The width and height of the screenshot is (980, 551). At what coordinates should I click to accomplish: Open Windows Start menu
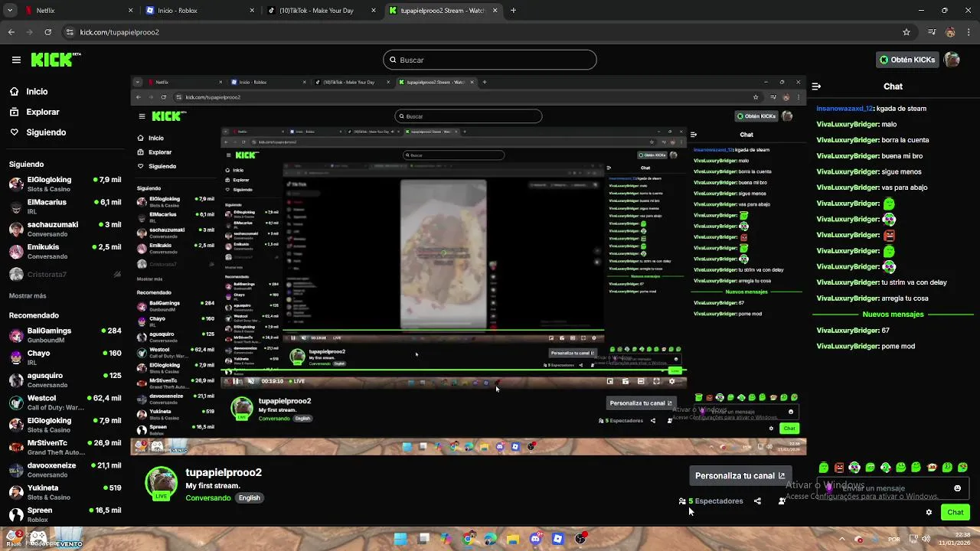point(400,539)
